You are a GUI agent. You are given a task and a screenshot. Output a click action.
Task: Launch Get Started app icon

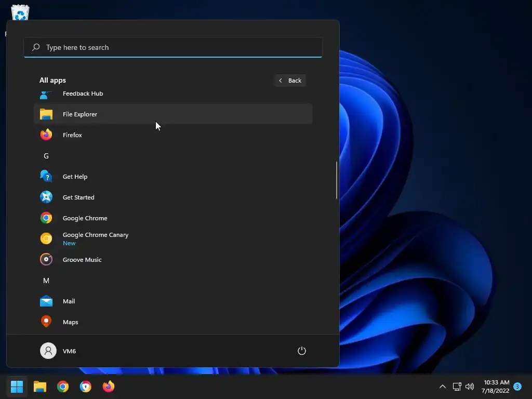(46, 197)
